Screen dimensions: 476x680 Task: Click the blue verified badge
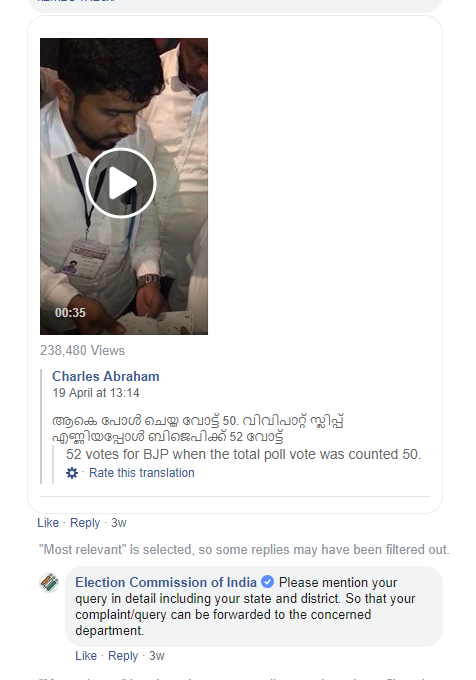(x=268, y=582)
